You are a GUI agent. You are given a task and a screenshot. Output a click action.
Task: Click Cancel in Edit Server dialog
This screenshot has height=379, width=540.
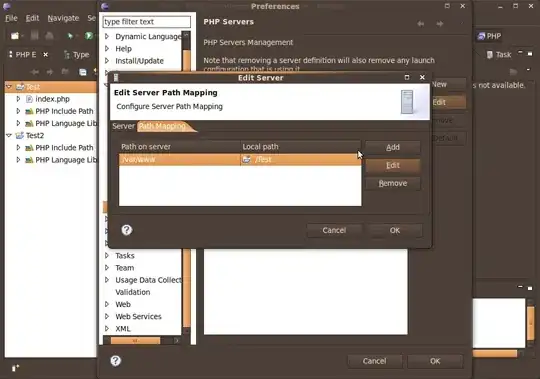(x=334, y=230)
